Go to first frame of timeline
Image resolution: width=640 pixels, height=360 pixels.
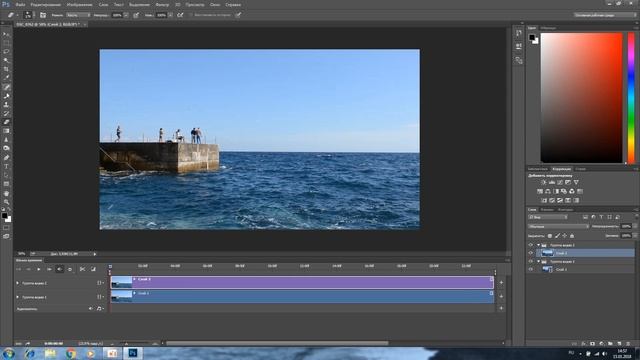pyautogui.click(x=18, y=269)
